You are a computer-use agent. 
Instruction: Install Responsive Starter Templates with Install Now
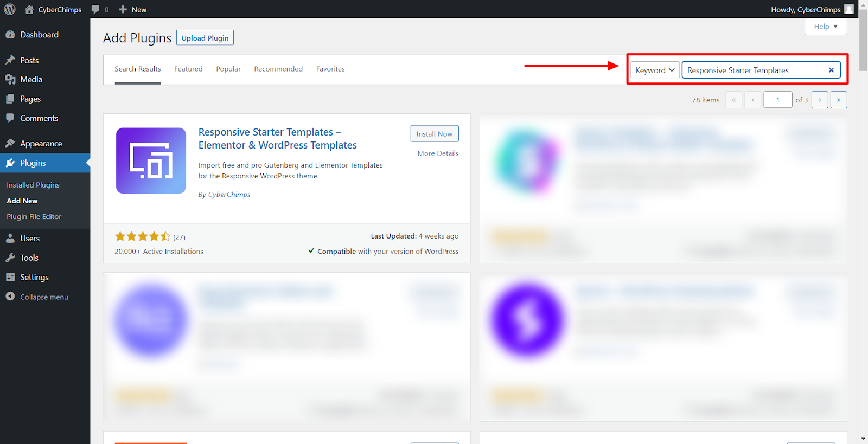pyautogui.click(x=435, y=134)
